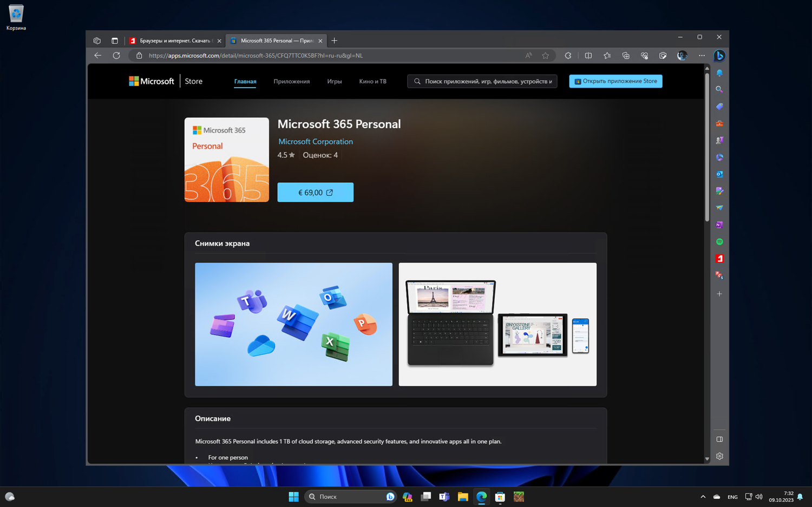This screenshot has height=507, width=812.
Task: Open the Store link in the header
Action: tap(194, 81)
